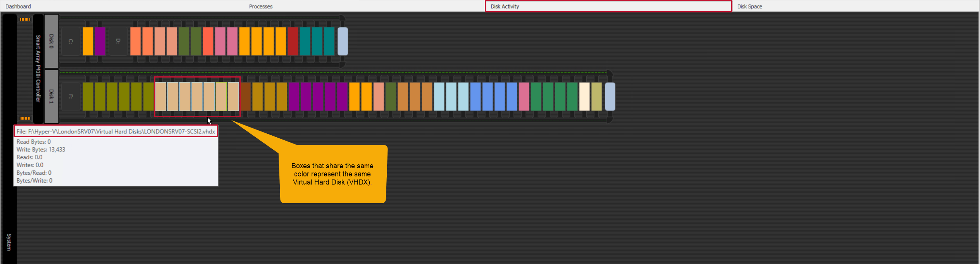Click the salmon file box on Disk 1

(379, 97)
